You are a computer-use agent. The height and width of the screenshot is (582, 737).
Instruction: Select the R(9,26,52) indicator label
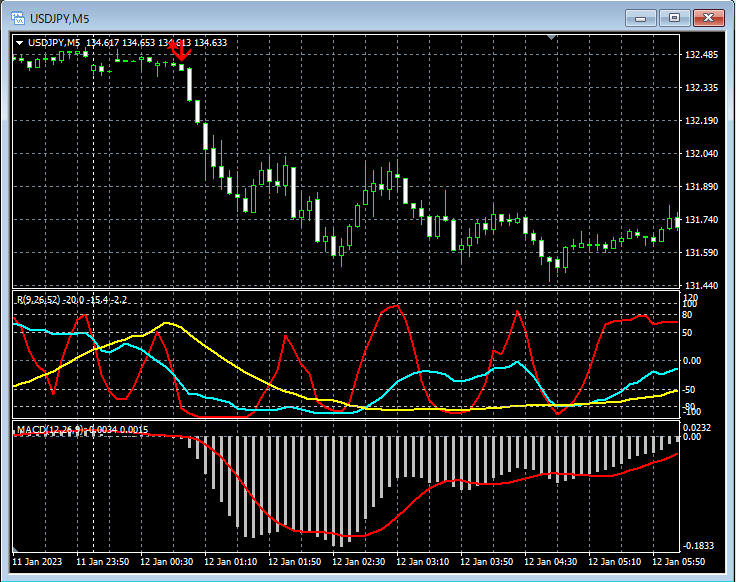(38, 300)
